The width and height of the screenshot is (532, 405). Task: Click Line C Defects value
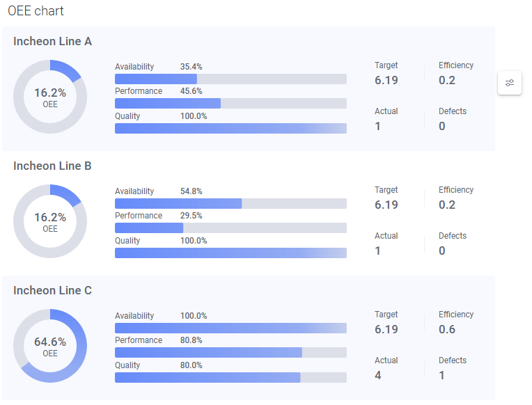(442, 375)
